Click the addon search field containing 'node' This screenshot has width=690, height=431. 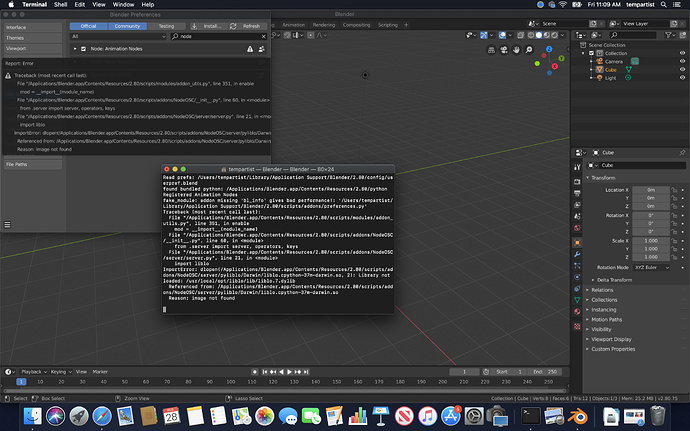click(x=219, y=37)
